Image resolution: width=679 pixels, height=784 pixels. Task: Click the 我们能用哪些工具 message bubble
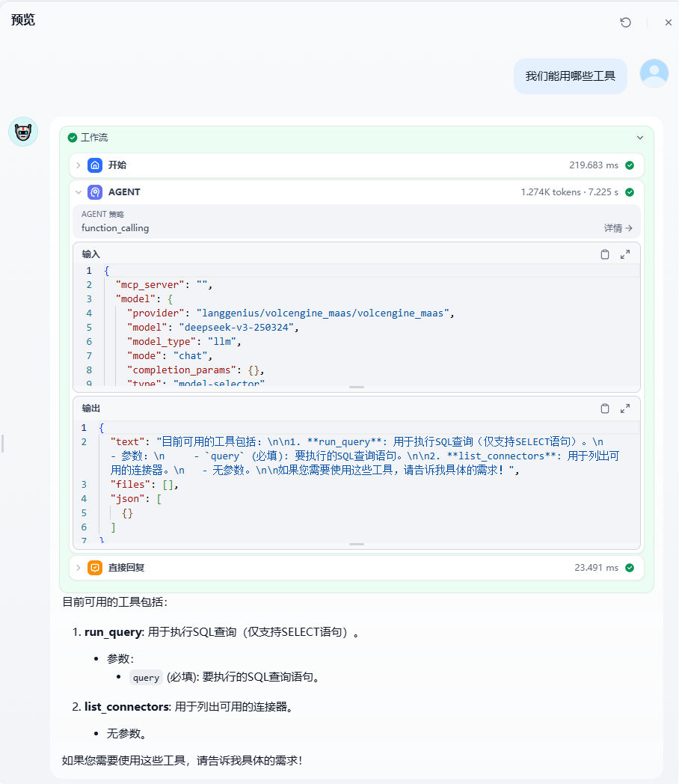[x=570, y=76]
